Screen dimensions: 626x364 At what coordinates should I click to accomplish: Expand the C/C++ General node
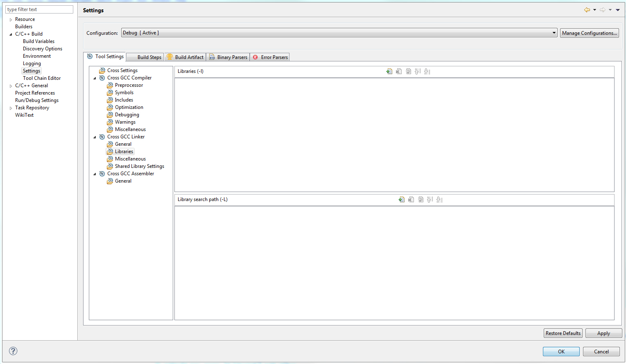[x=11, y=86]
